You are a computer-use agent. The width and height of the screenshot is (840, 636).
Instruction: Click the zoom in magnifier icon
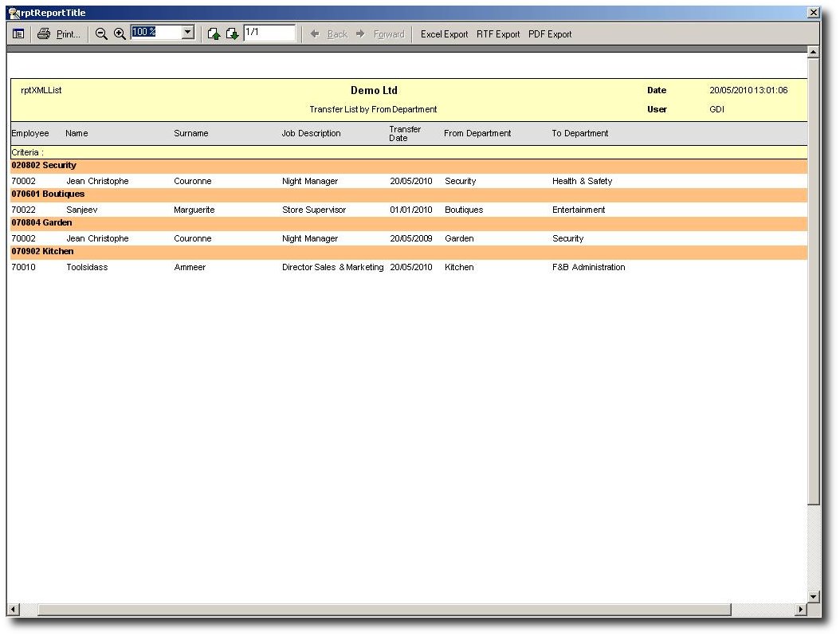pos(120,34)
